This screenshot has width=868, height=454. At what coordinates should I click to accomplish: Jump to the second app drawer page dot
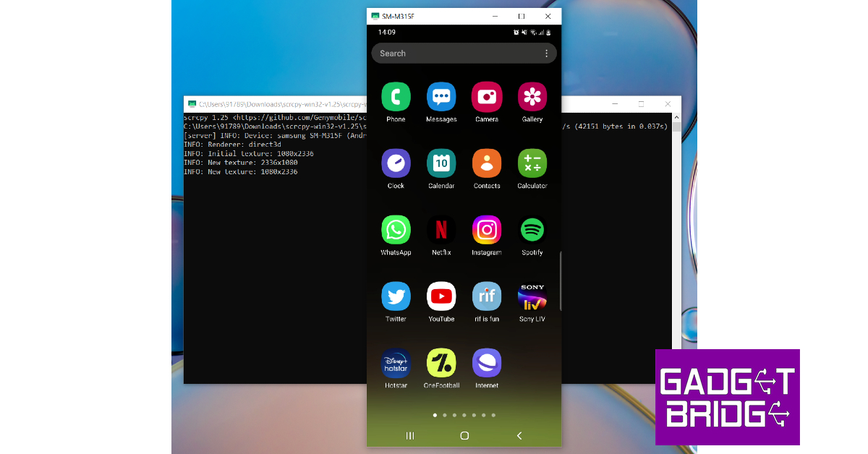(444, 415)
